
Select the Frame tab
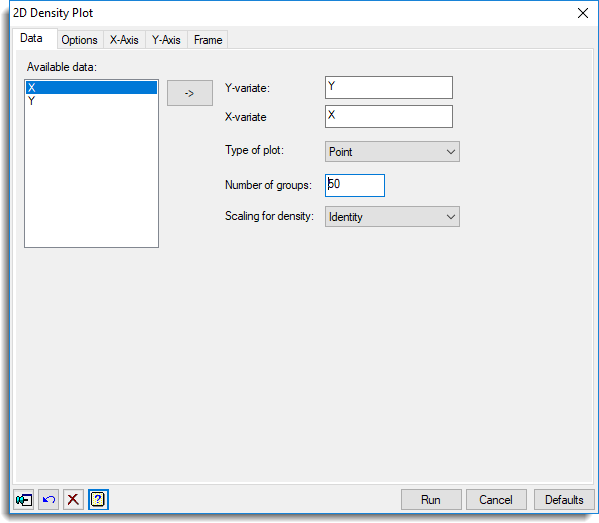208,40
